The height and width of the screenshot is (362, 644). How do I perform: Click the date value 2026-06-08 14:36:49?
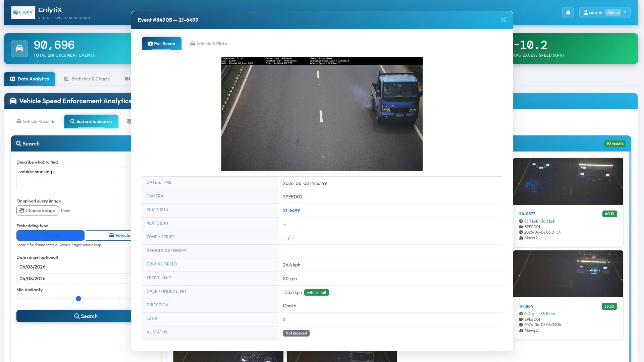305,183
